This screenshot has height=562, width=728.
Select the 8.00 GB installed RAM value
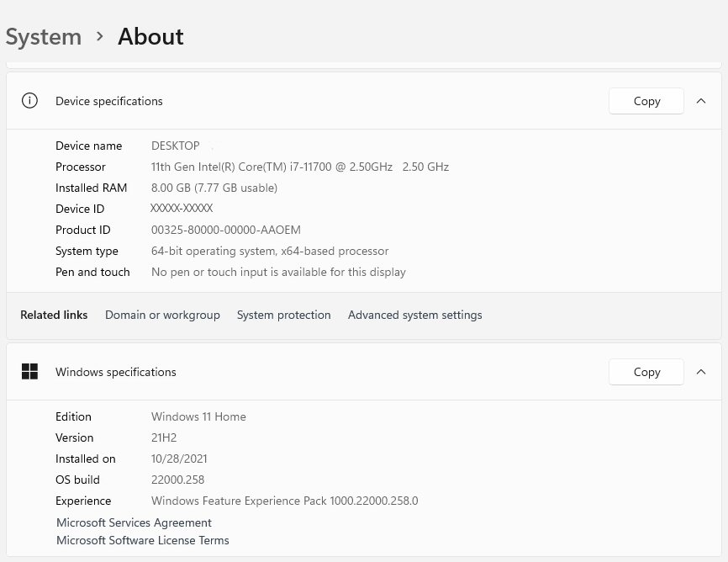click(x=214, y=188)
